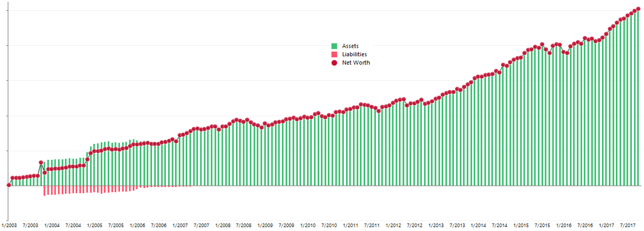
Task: Click the 1/2012 x-axis label
Action: click(x=394, y=226)
